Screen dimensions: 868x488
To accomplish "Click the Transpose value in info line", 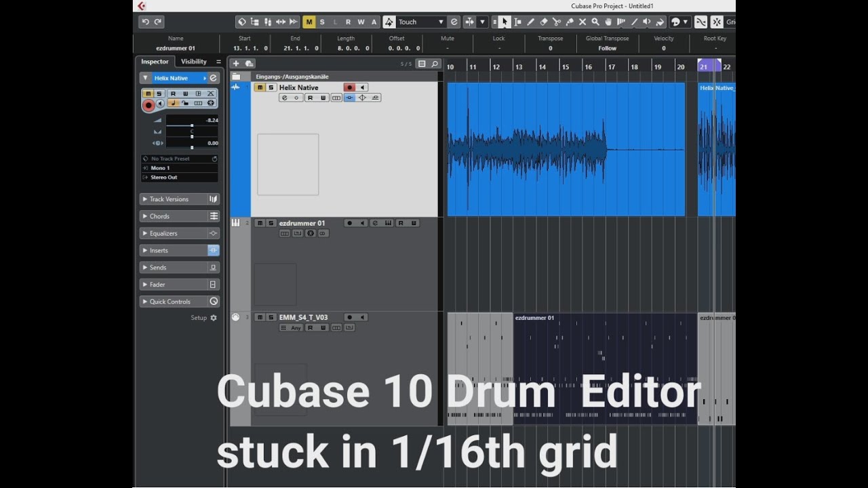I will (x=550, y=48).
